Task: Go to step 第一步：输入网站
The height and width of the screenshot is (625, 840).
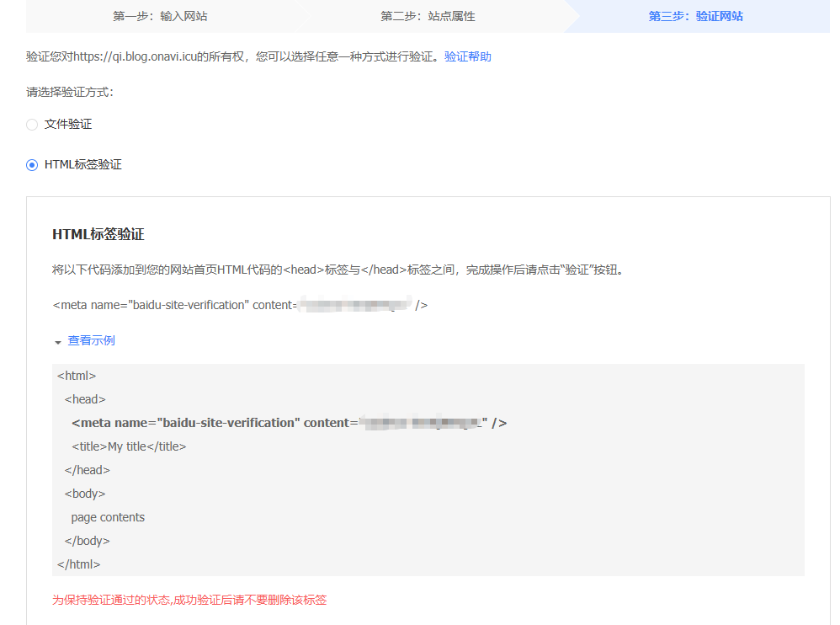Action: pos(160,16)
